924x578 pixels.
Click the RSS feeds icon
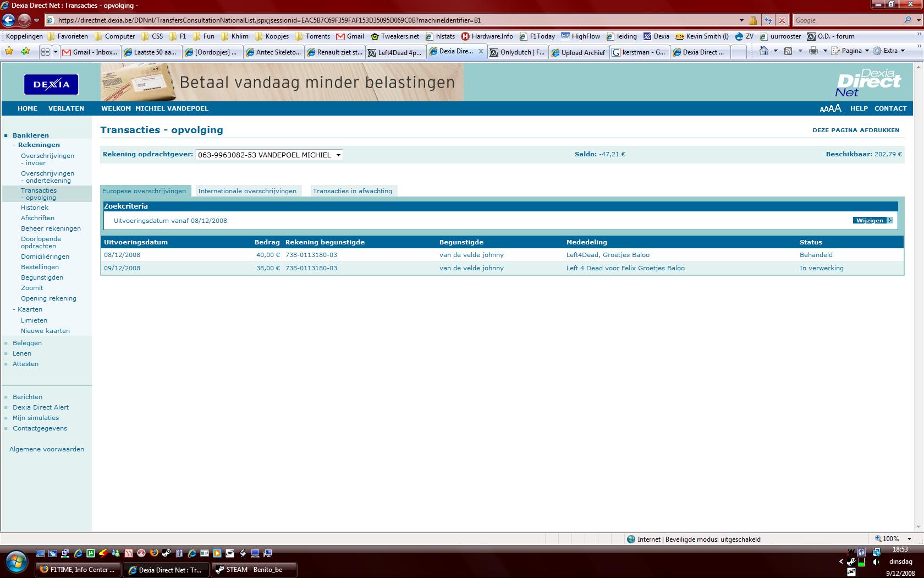coord(788,51)
